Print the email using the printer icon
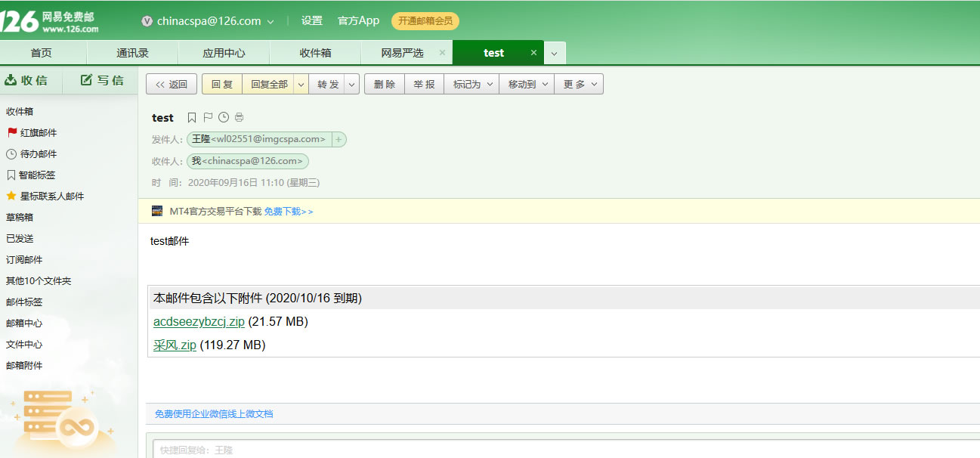The image size is (980, 458). pos(240,118)
